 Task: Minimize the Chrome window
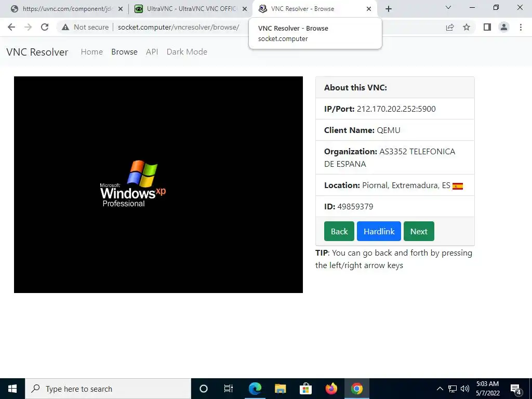point(472,7)
